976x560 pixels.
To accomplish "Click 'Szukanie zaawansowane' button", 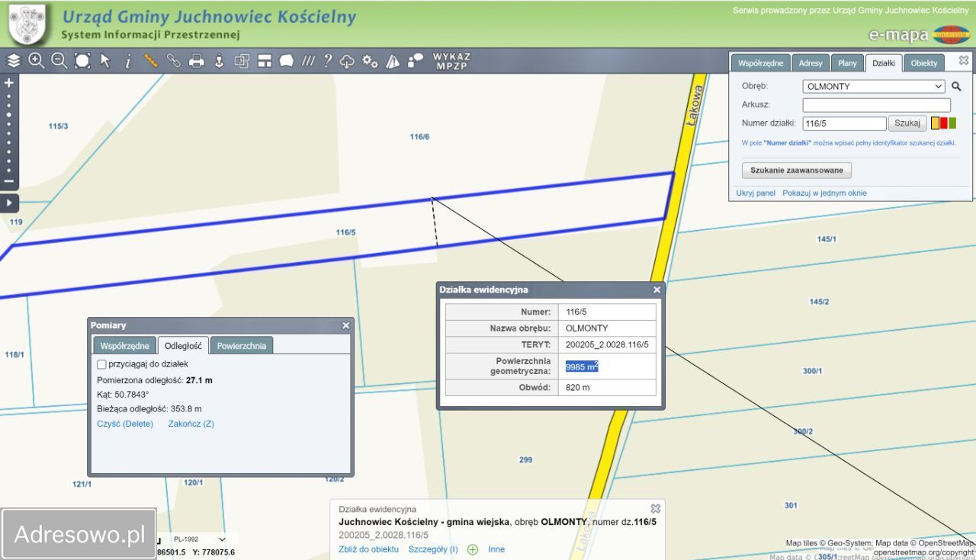I will (x=796, y=170).
